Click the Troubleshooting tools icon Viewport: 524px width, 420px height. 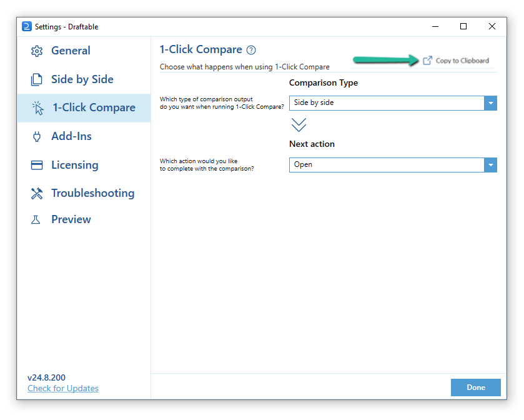37,194
